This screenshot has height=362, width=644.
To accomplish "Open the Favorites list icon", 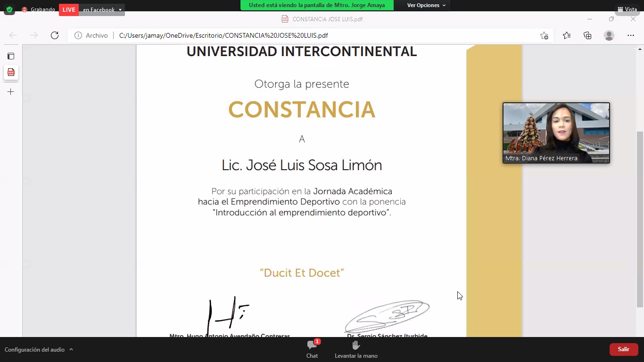I will (567, 35).
